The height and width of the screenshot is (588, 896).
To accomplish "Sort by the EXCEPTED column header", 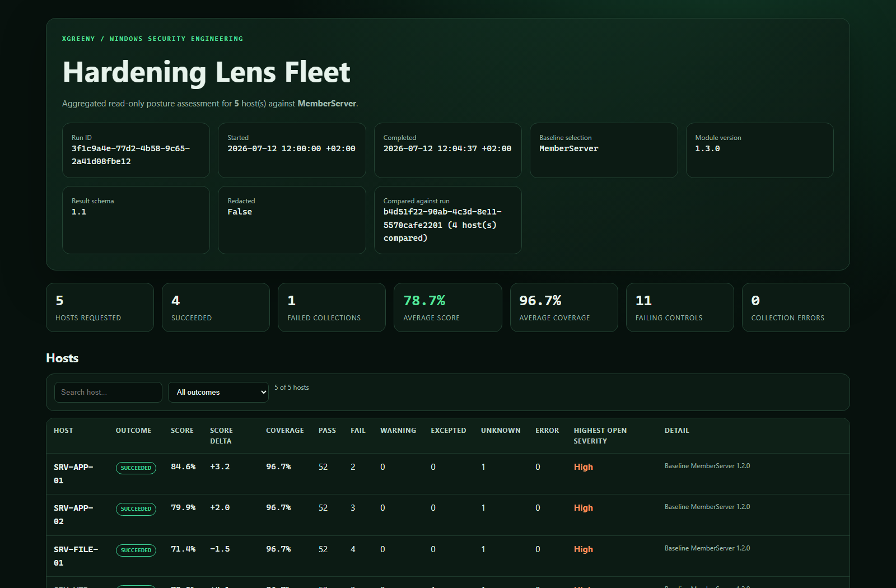I will click(x=449, y=431).
